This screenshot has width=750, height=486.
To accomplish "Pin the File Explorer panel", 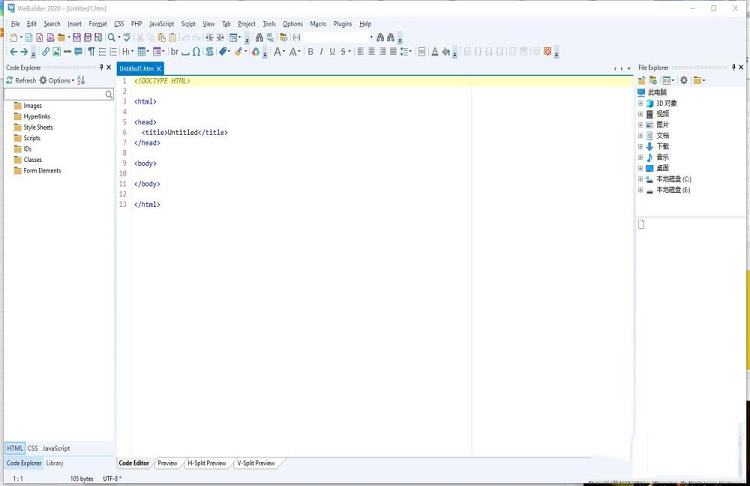I will pos(734,67).
